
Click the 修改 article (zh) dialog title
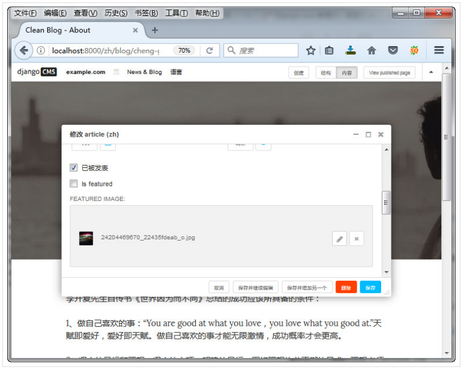[94, 134]
